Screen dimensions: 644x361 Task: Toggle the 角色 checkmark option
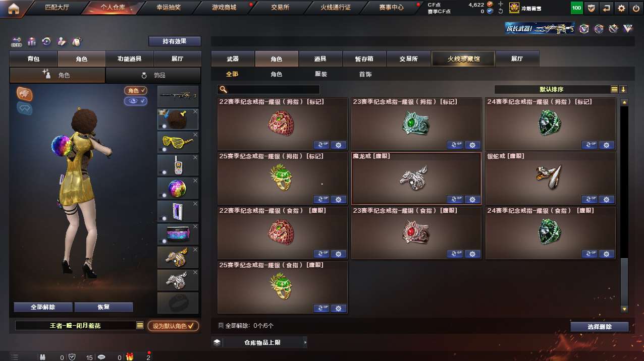pos(136,91)
